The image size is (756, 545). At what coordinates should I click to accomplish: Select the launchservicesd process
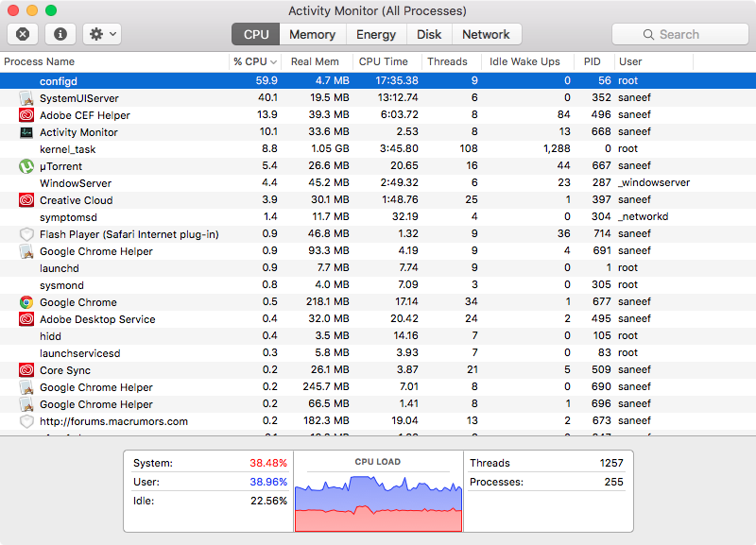click(x=378, y=352)
